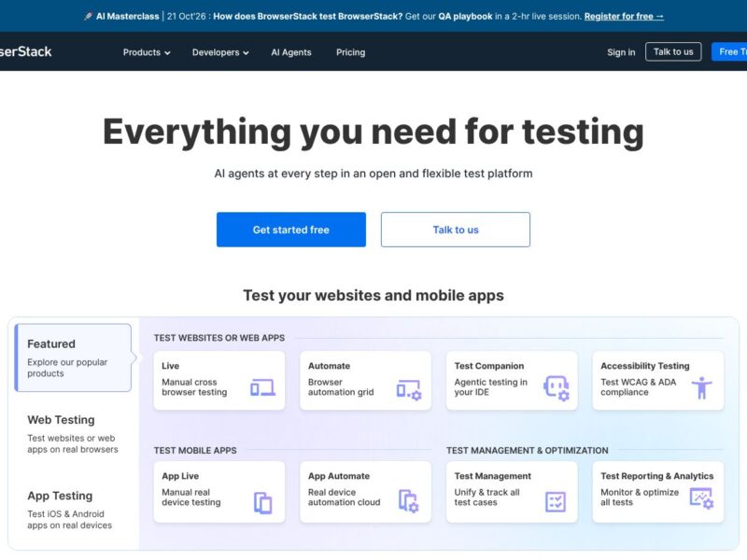Click the 'Everything you need for testing' headline

[373, 132]
